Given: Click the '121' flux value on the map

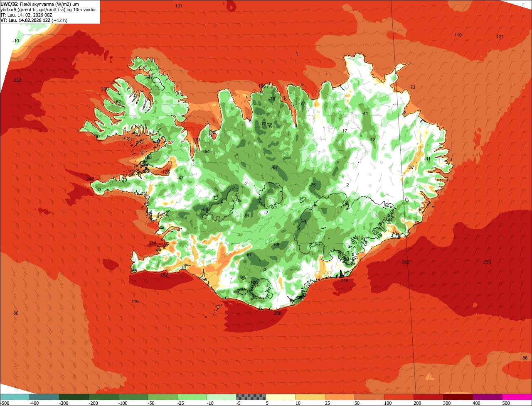Looking at the screenshot, I should [500, 37].
